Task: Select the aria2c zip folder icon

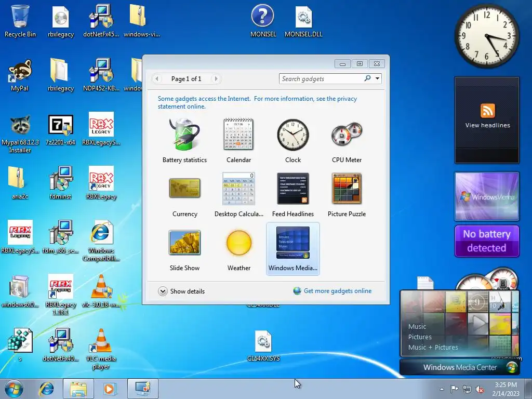Action: point(20,183)
